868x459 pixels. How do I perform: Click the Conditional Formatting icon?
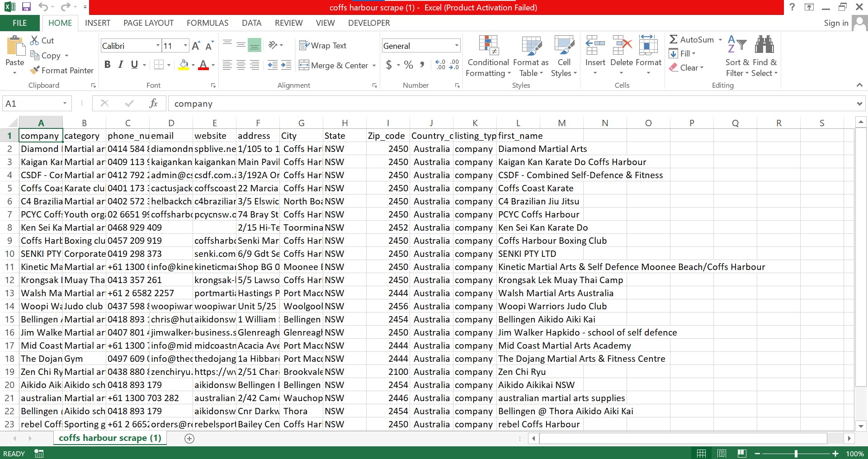pyautogui.click(x=488, y=46)
